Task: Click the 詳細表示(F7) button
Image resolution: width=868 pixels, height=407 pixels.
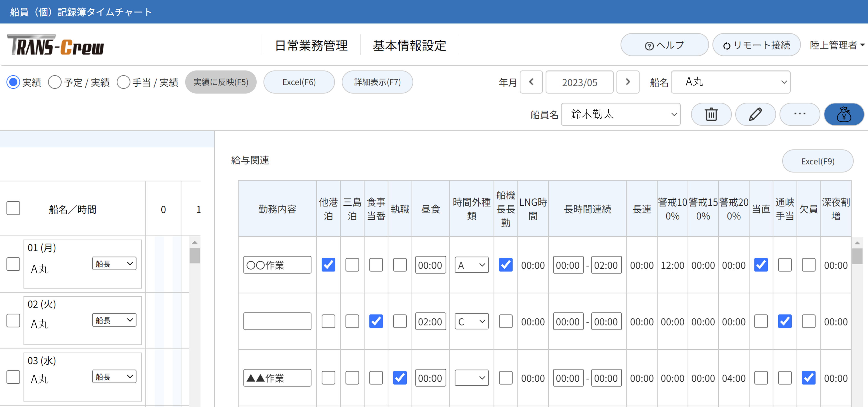Action: click(377, 82)
